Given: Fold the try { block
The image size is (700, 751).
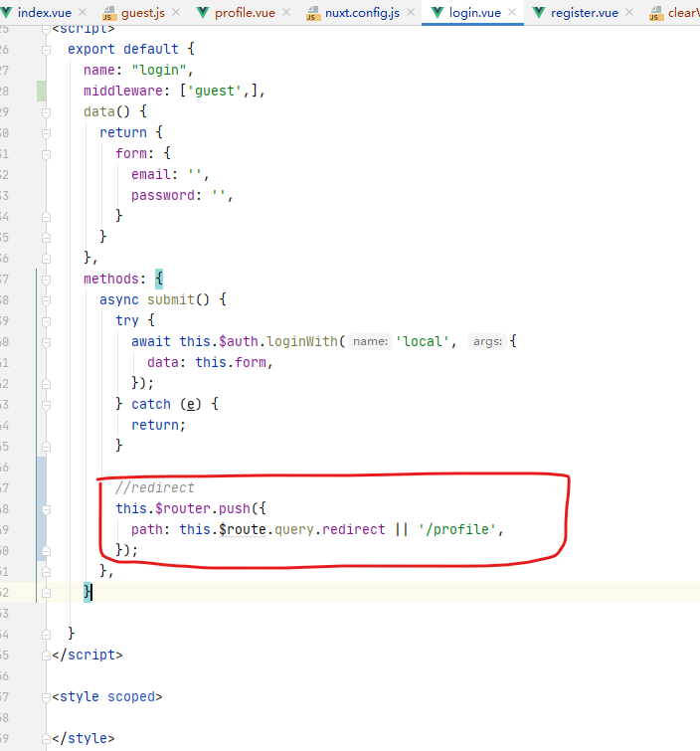Looking at the screenshot, I should (46, 321).
